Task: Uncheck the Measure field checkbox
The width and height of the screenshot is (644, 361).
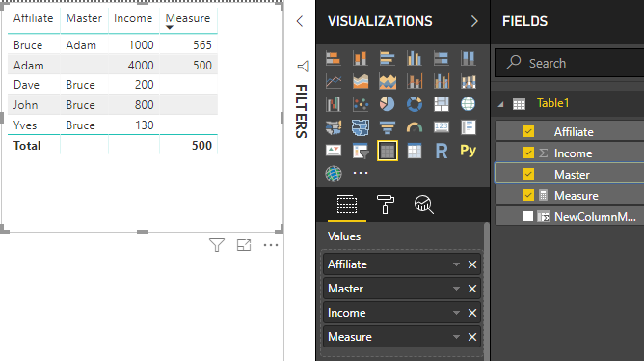Action: pyautogui.click(x=528, y=195)
